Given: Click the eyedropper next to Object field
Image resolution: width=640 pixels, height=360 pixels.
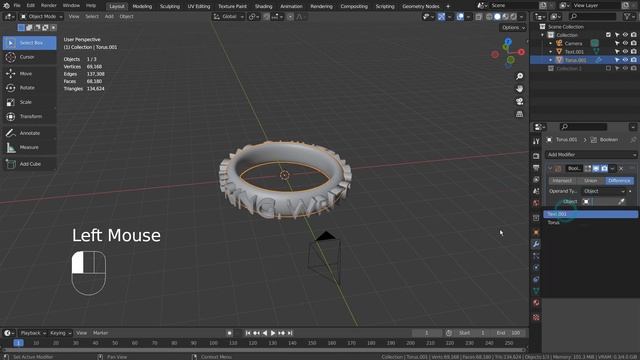Looking at the screenshot, I should click(x=621, y=202).
